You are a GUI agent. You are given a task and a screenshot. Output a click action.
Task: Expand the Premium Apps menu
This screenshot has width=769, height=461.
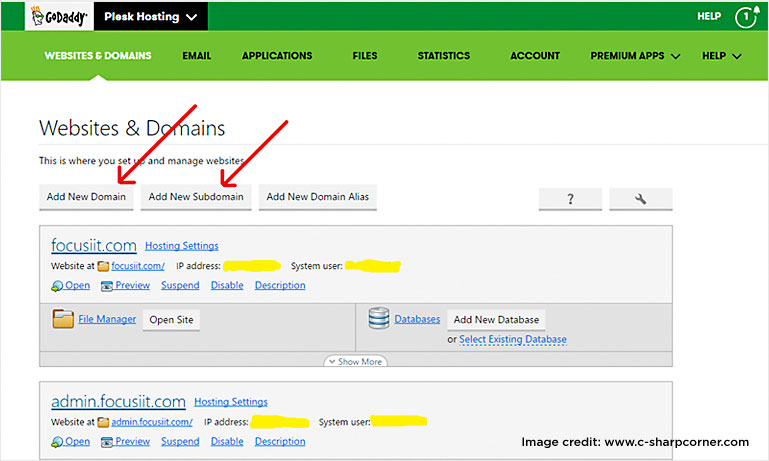click(x=635, y=56)
